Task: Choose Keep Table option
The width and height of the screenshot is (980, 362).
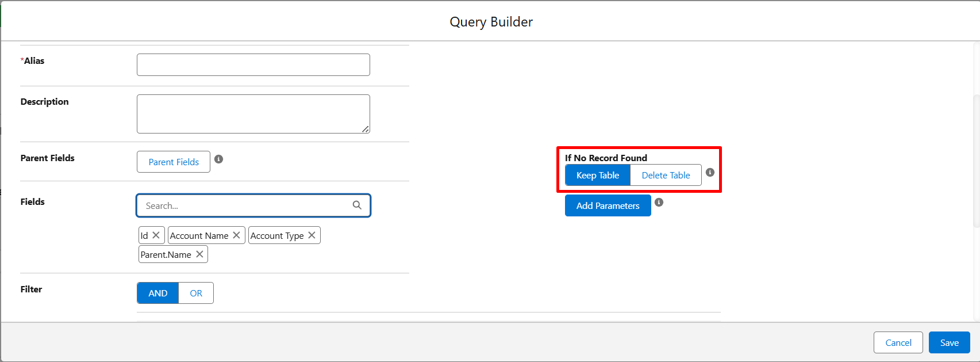Action: click(598, 176)
